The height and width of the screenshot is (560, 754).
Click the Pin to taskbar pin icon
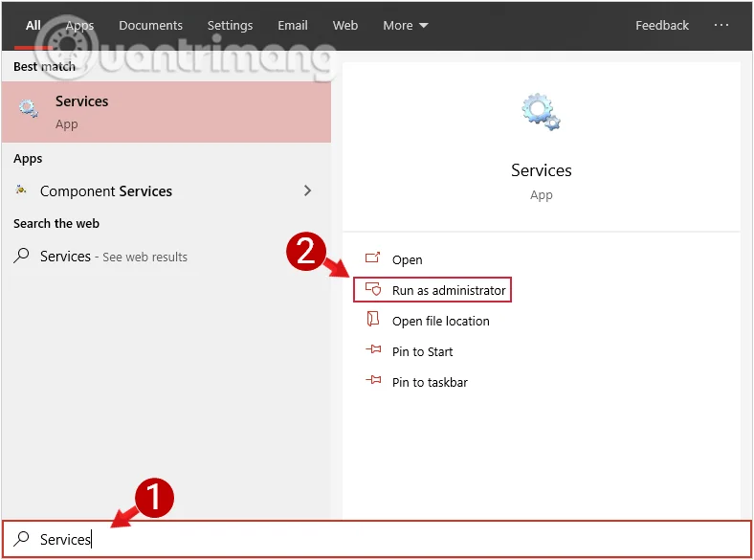[373, 380]
